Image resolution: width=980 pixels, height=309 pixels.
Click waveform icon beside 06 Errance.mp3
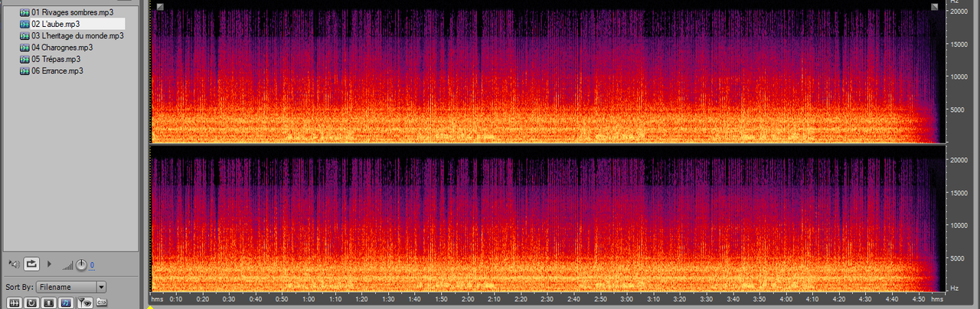point(24,71)
